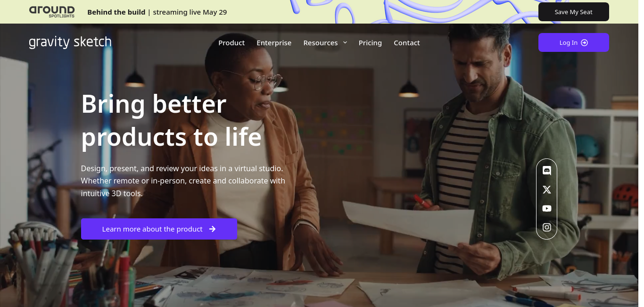Image resolution: width=644 pixels, height=307 pixels.
Task: Click the Save My Seat button
Action: [574, 12]
